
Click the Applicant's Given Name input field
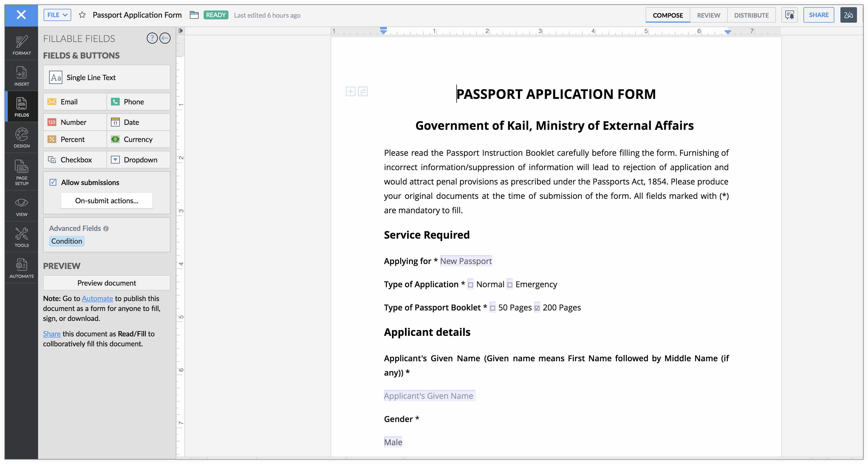[x=429, y=396]
